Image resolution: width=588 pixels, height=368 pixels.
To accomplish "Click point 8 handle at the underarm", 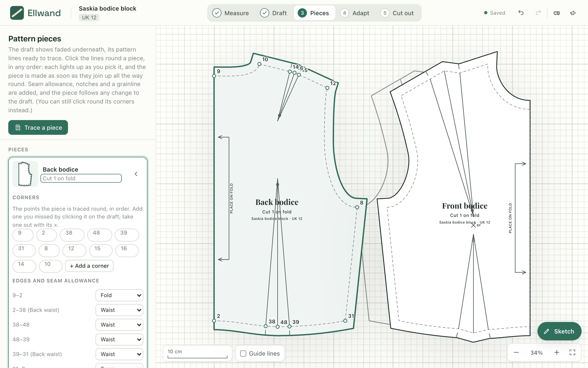I will [357, 207].
